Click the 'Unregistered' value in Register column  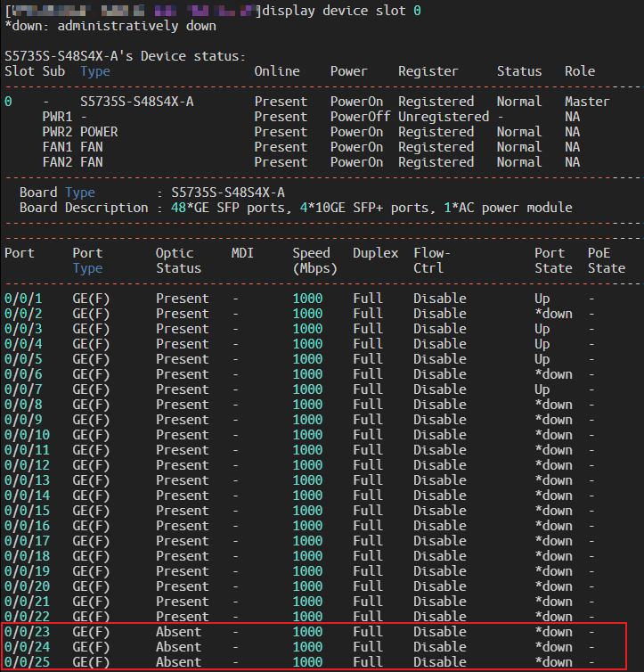click(x=443, y=117)
